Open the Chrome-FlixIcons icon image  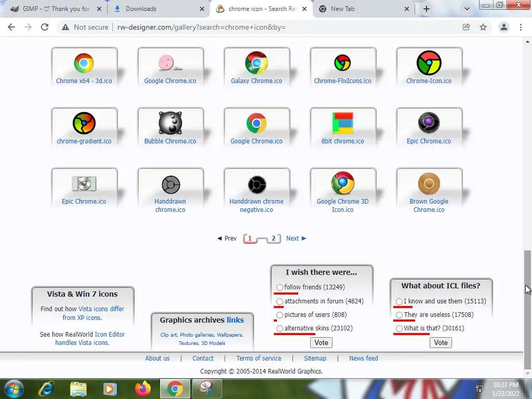coord(342,63)
